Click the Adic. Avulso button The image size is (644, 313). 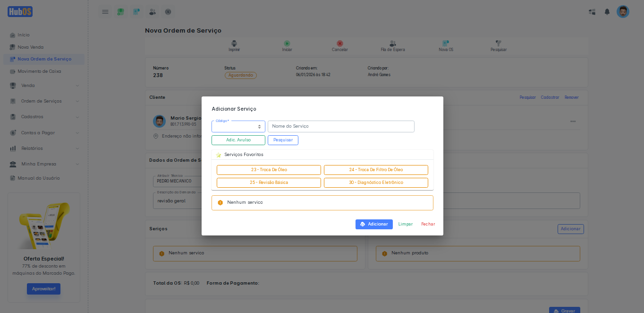point(238,140)
